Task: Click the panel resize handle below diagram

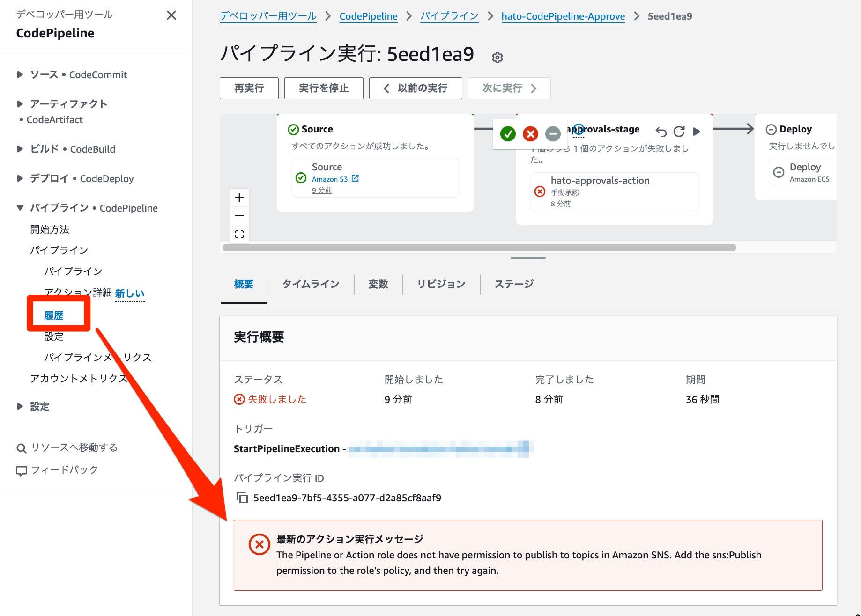Action: coord(528,258)
